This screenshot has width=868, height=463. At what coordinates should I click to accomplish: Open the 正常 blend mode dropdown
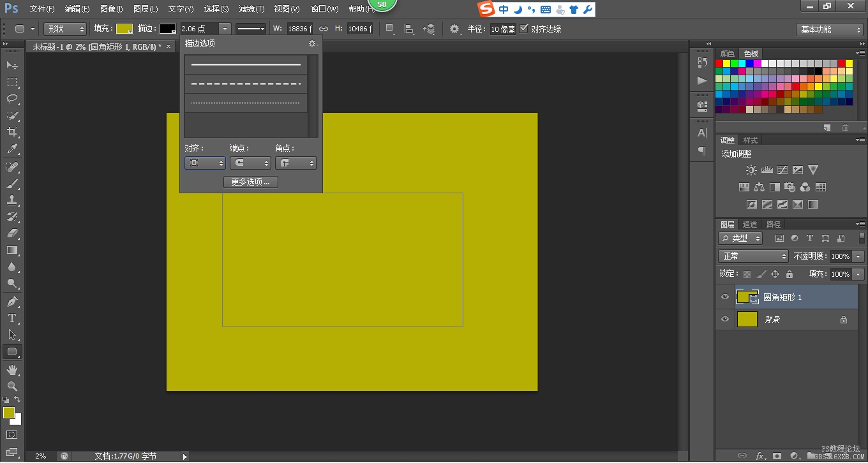pos(754,256)
